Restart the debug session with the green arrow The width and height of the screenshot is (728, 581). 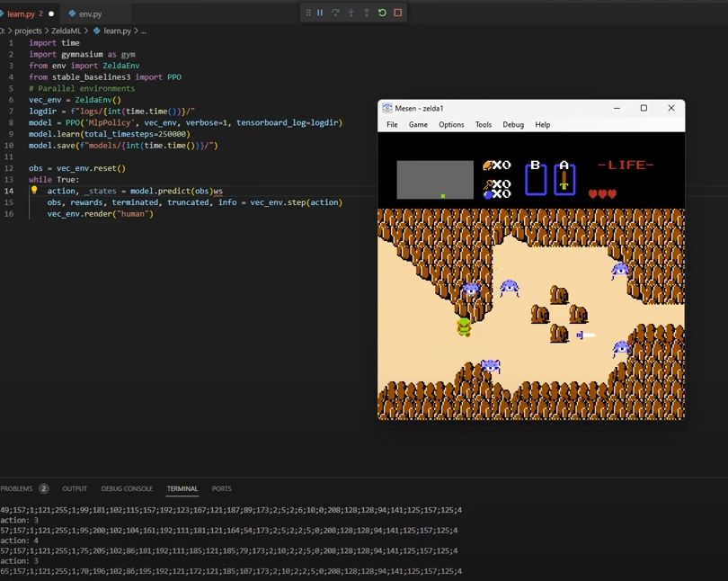click(382, 13)
